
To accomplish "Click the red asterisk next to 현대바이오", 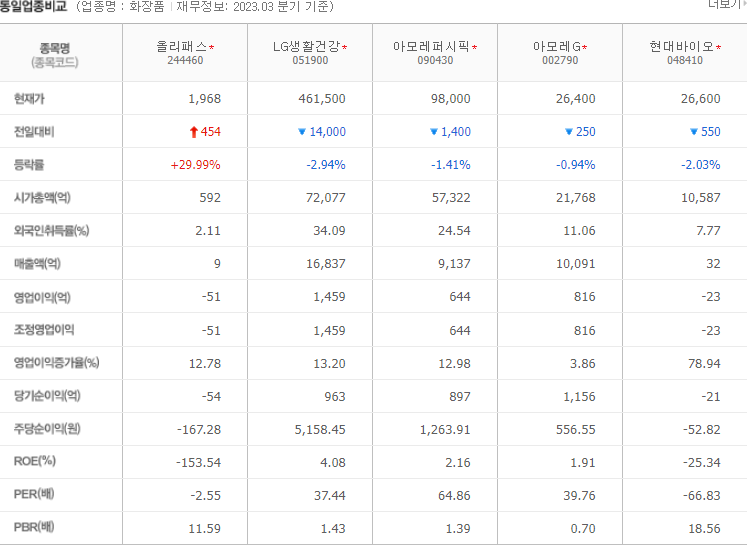I will pos(718,47).
